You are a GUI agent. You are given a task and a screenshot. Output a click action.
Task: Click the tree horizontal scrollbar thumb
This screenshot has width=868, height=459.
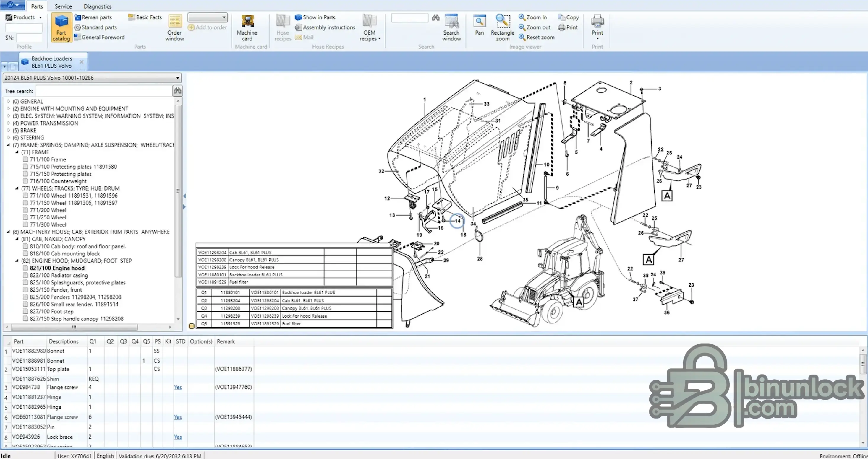74,327
